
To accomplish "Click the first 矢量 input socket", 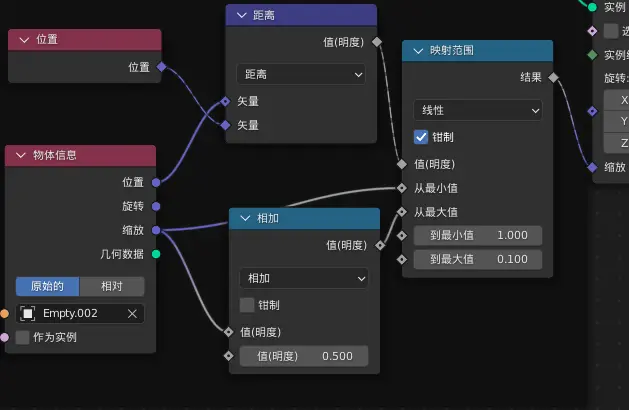I will click(x=225, y=101).
